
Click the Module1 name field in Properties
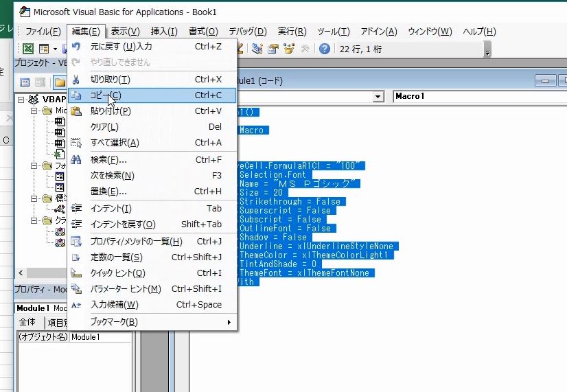click(x=101, y=337)
